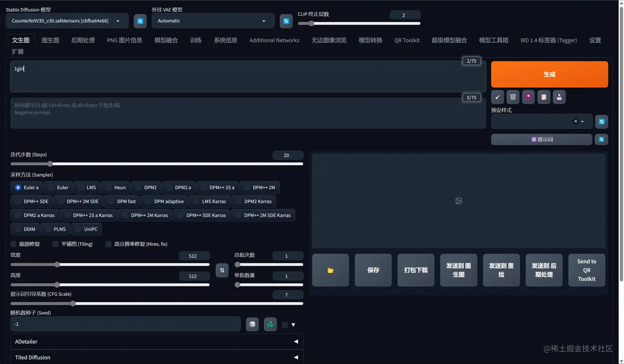Viewport: 624px width, 364px height.
Task: Swap width and height values
Action: pyautogui.click(x=222, y=270)
